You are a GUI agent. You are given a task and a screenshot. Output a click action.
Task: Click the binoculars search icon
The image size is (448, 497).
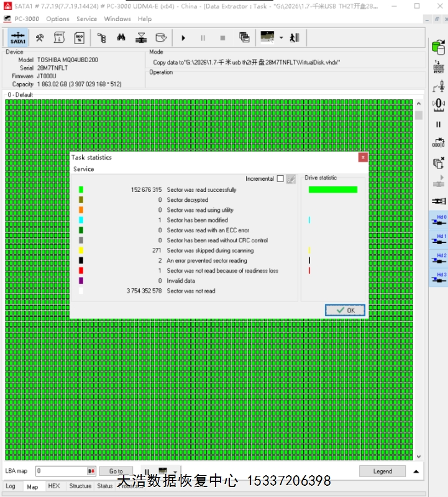pyautogui.click(x=121, y=37)
